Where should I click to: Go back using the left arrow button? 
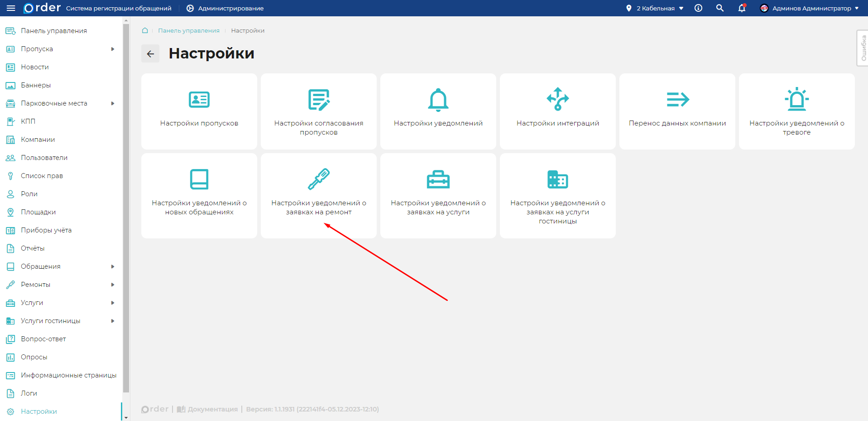[150, 53]
